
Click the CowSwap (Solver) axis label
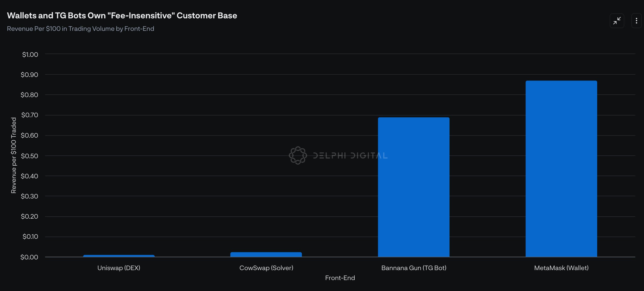[266, 268]
